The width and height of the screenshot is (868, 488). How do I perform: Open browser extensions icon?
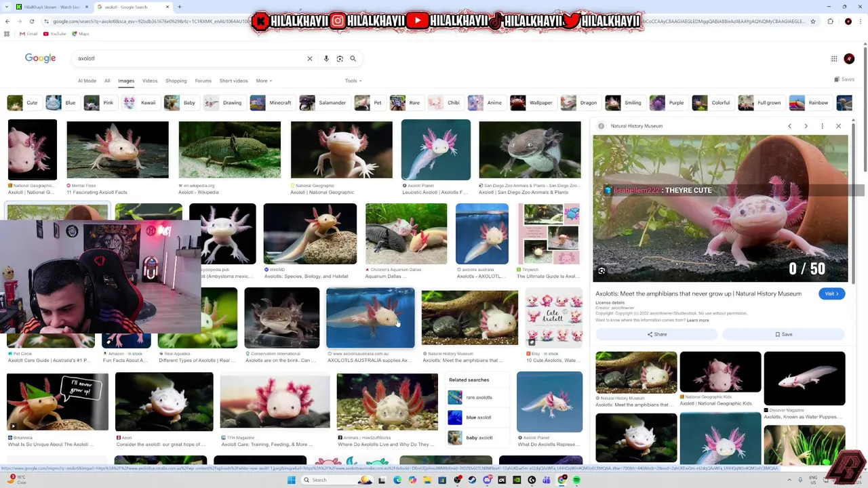point(830,22)
